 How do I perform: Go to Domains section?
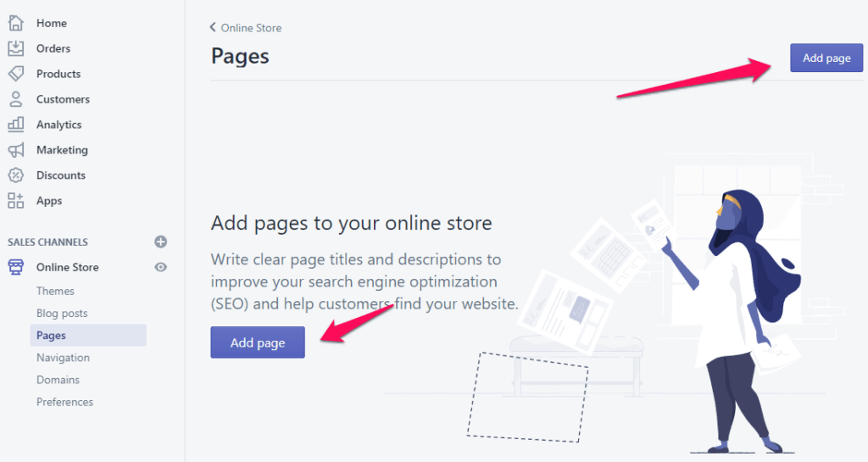coord(58,380)
